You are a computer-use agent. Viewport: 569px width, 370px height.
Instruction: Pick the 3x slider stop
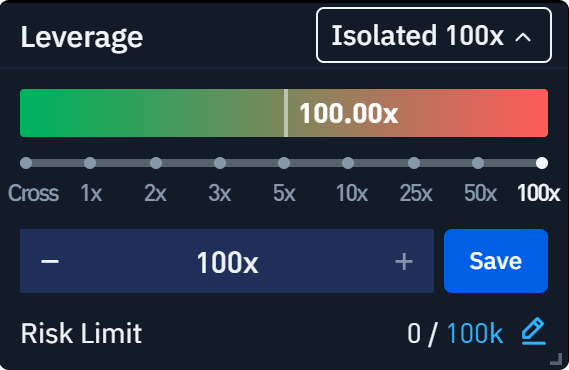click(220, 163)
